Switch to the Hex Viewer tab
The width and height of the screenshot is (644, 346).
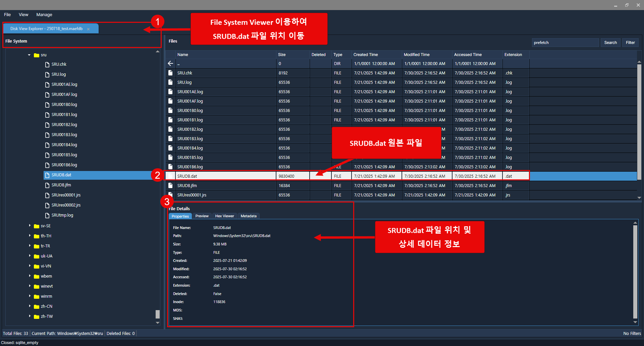(x=224, y=216)
